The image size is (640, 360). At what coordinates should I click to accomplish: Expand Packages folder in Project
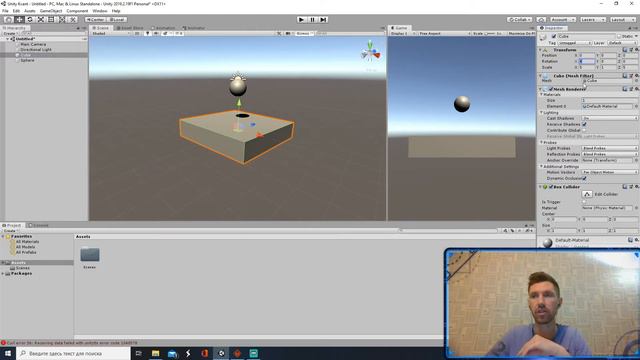tap(3, 273)
